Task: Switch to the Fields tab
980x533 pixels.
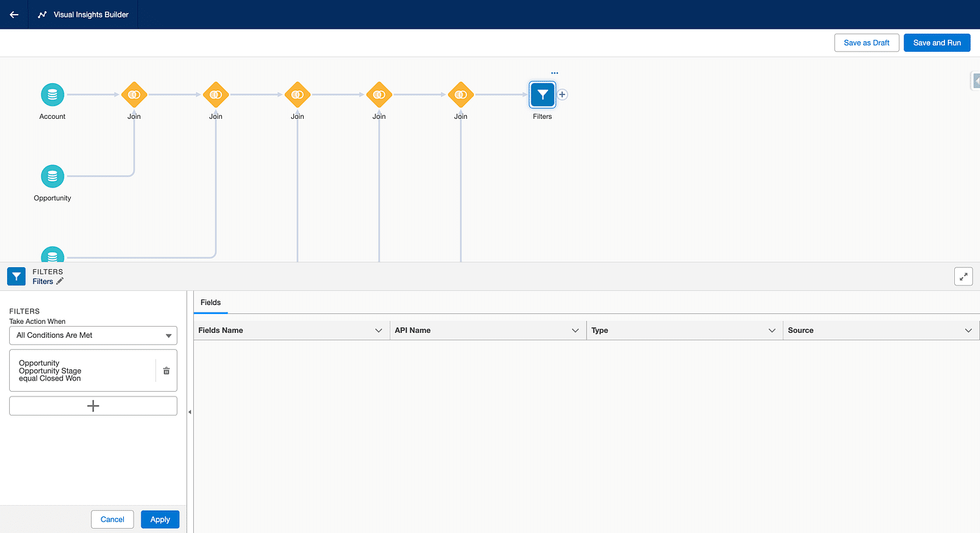Action: (x=211, y=303)
